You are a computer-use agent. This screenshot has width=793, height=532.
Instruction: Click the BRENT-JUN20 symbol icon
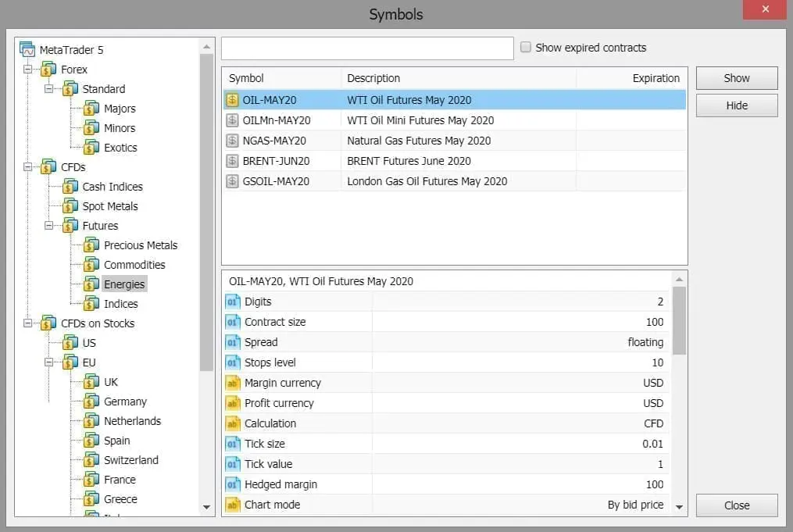(x=232, y=161)
